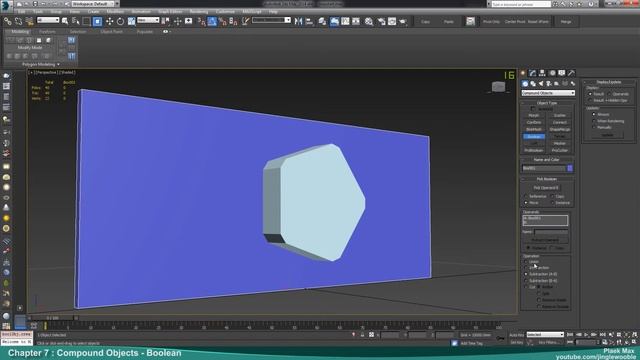This screenshot has width=640, height=360.
Task: Open the object color swatch
Action: pyautogui.click(x=570, y=168)
